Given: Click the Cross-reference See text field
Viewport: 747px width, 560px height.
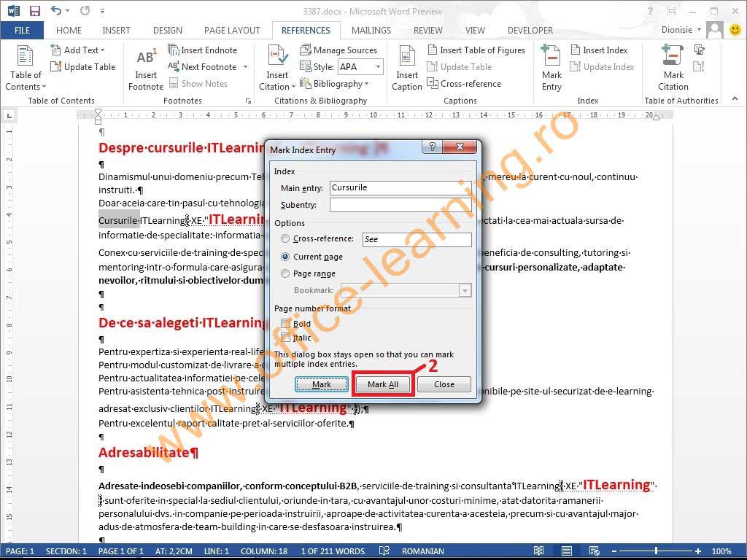Looking at the screenshot, I should (417, 239).
